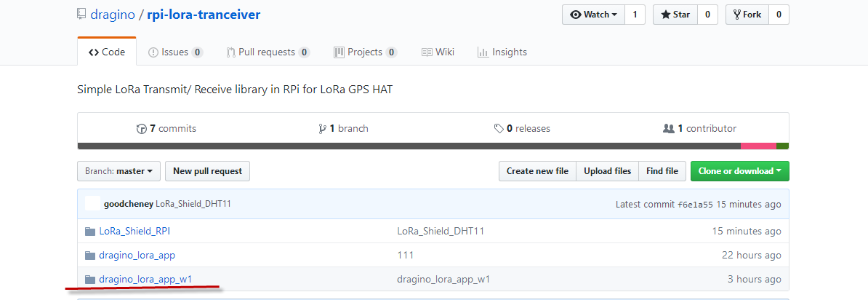Click Upload files button

coord(607,171)
